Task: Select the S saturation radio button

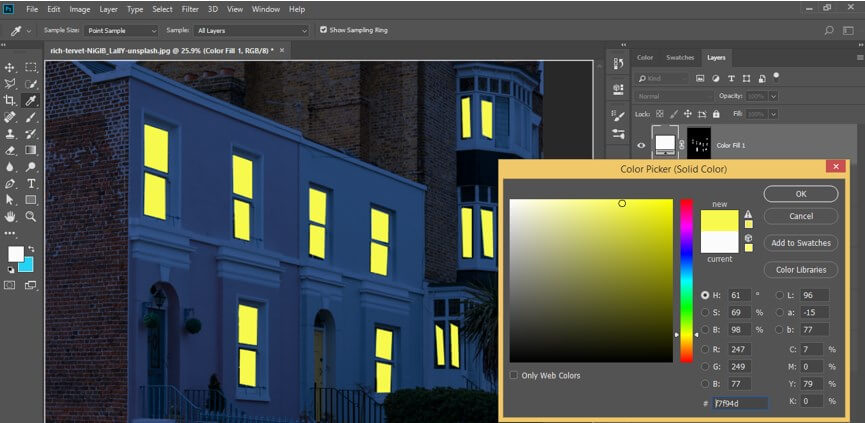Action: coord(705,312)
